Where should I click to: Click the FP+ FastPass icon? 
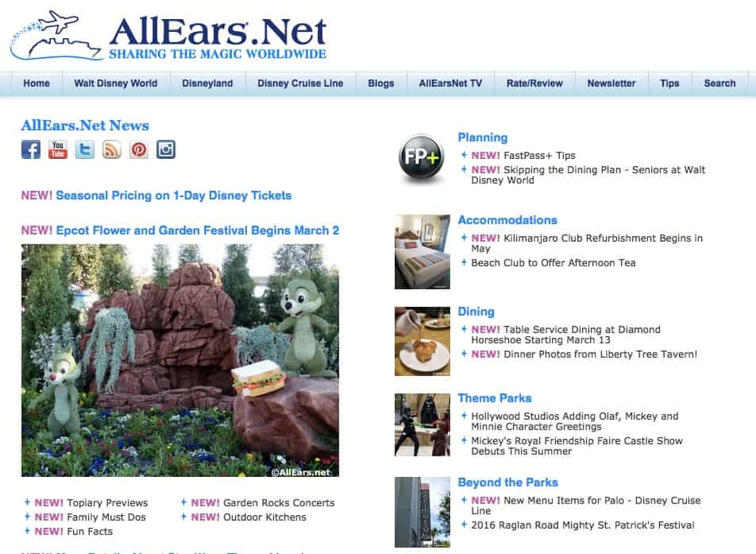422,158
